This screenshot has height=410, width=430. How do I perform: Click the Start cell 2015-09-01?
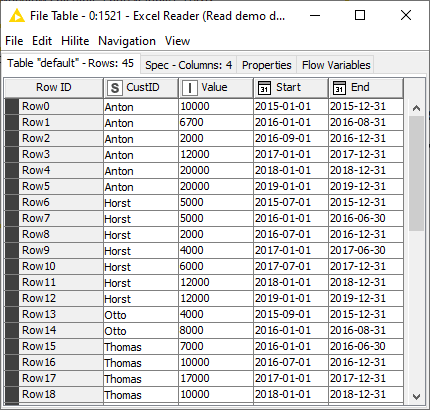click(291, 315)
